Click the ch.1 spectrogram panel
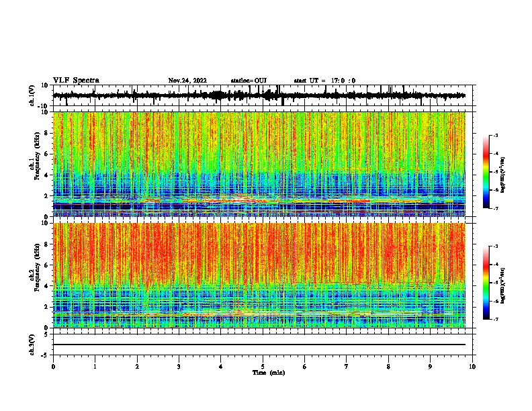 (259, 164)
